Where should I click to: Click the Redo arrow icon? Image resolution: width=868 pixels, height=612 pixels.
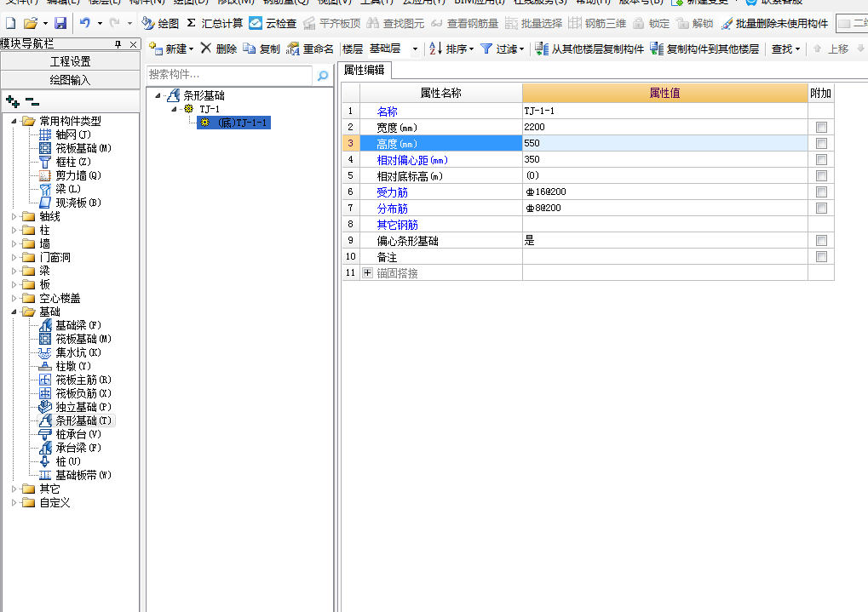point(115,23)
